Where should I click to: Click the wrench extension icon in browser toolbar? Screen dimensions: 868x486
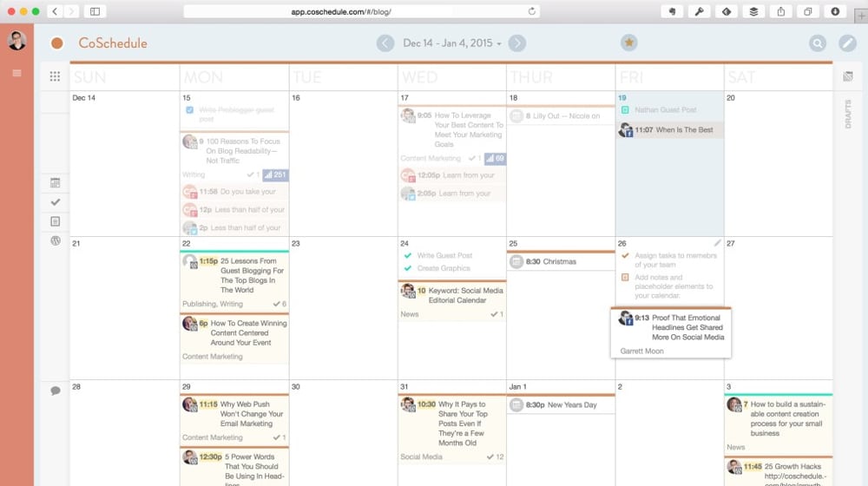(699, 11)
